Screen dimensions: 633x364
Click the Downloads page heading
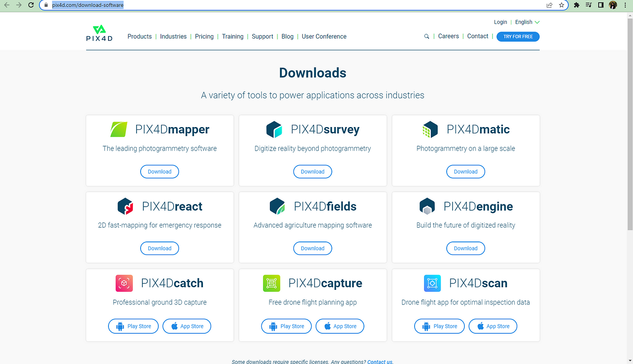(x=313, y=73)
